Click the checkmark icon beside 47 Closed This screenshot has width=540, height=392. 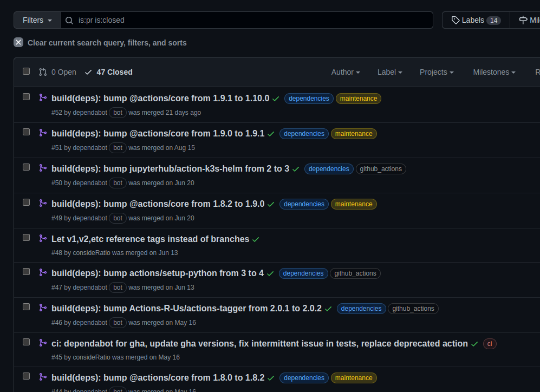[x=88, y=72]
